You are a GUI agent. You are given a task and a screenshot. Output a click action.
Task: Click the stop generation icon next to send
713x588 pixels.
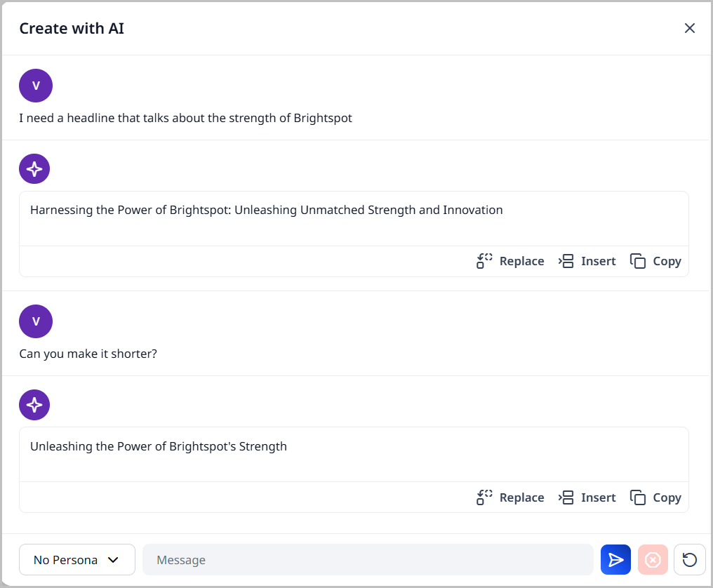coord(653,559)
